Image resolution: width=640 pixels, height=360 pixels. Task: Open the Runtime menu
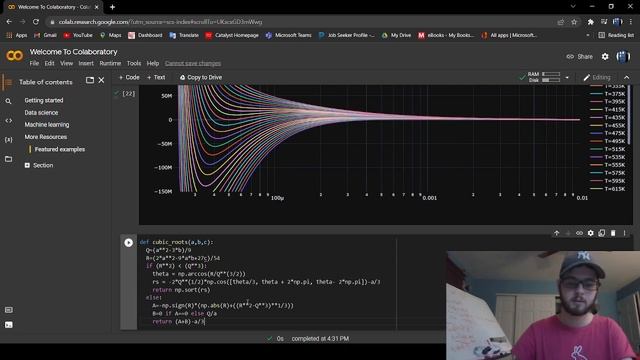[x=110, y=64]
